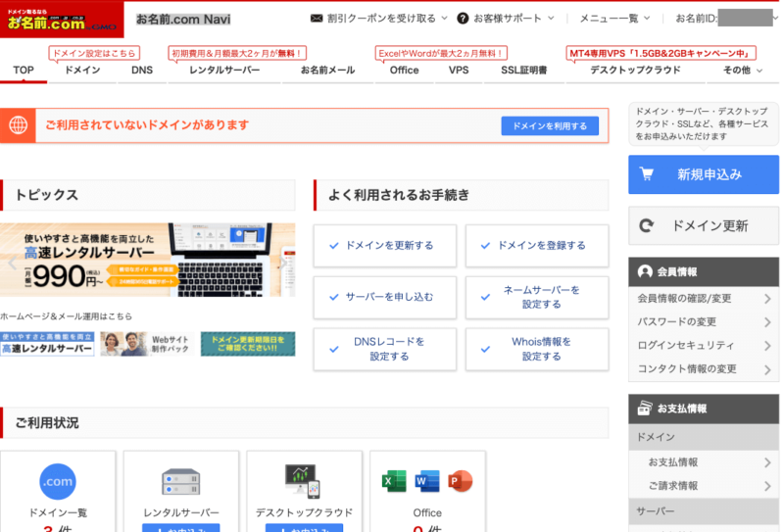
Task: Click the お名前.com logo
Action: pyautogui.click(x=62, y=20)
